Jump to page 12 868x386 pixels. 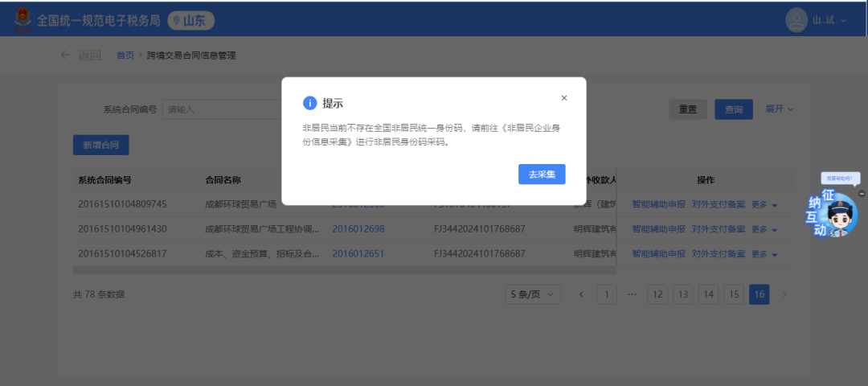point(657,294)
